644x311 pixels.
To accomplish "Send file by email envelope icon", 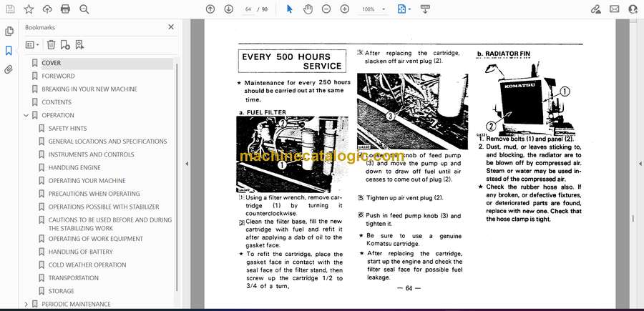I will click(614, 9).
